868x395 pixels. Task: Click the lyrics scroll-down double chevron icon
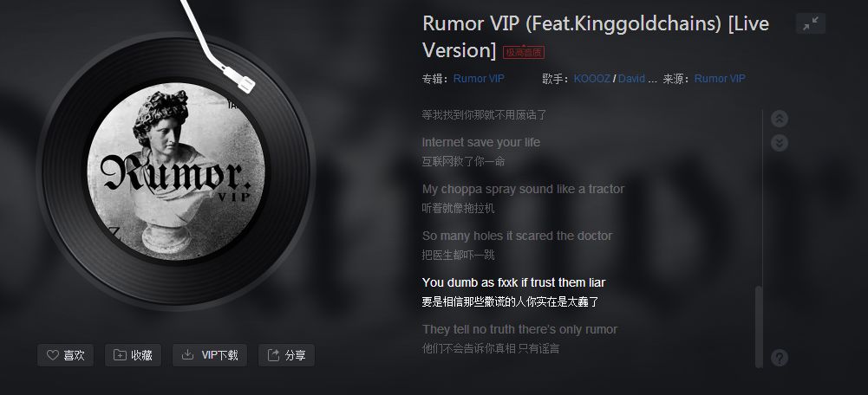(780, 143)
